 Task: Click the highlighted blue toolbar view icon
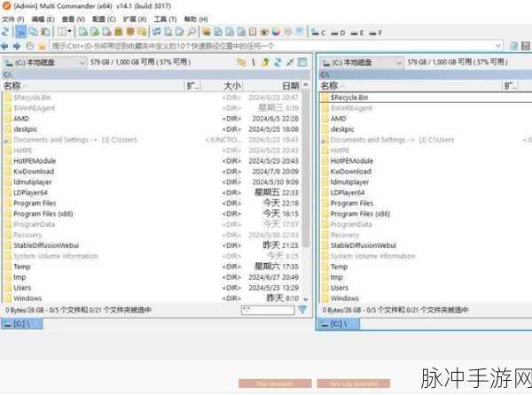[21, 32]
